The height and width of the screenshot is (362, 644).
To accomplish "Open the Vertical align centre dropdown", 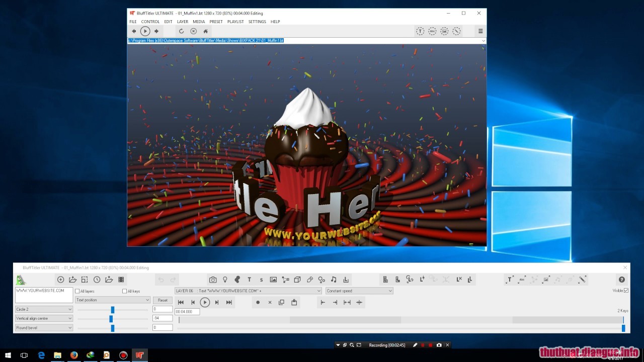I will (x=44, y=318).
